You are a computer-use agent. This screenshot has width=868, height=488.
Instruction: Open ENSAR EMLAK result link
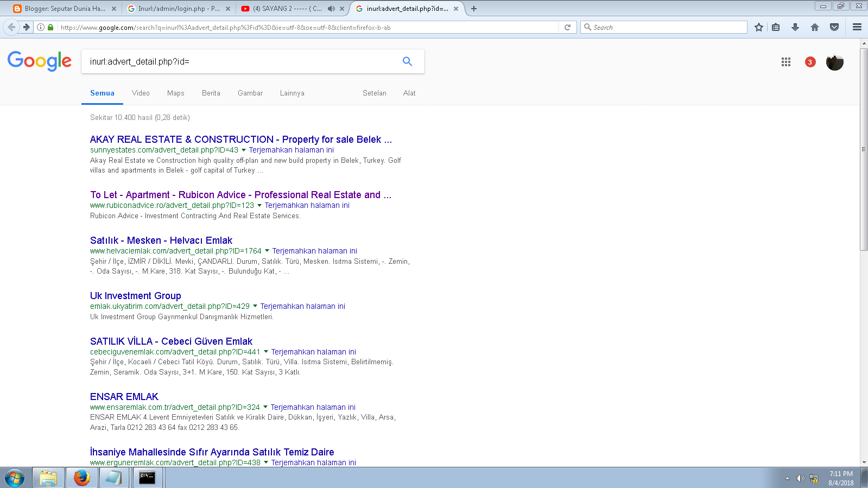[124, 397]
